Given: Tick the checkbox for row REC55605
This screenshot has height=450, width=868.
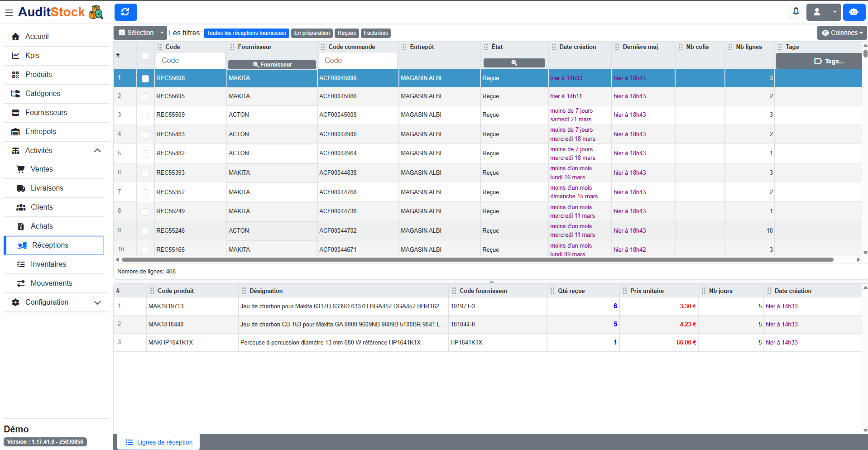Looking at the screenshot, I should coord(145,96).
